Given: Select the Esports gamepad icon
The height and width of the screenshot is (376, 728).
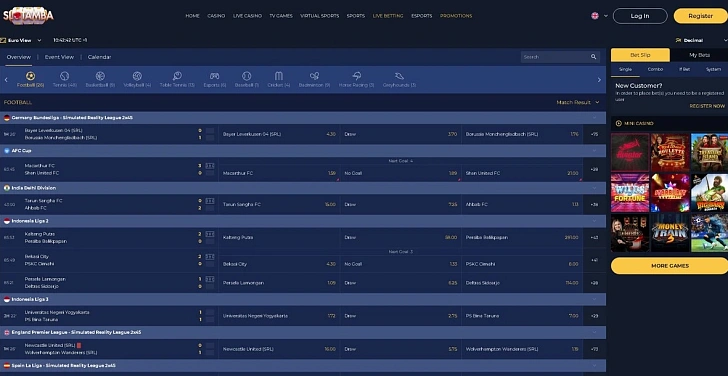Looking at the screenshot, I should click(214, 76).
